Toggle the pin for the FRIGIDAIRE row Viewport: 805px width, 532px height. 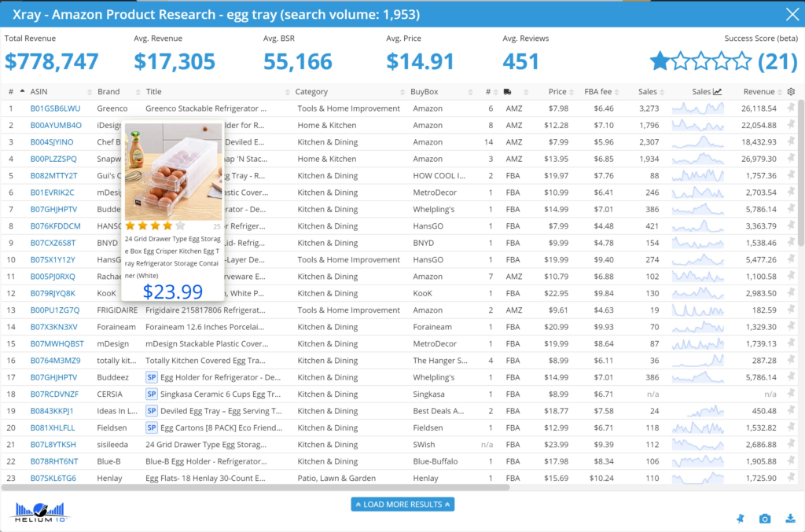pyautogui.click(x=791, y=310)
